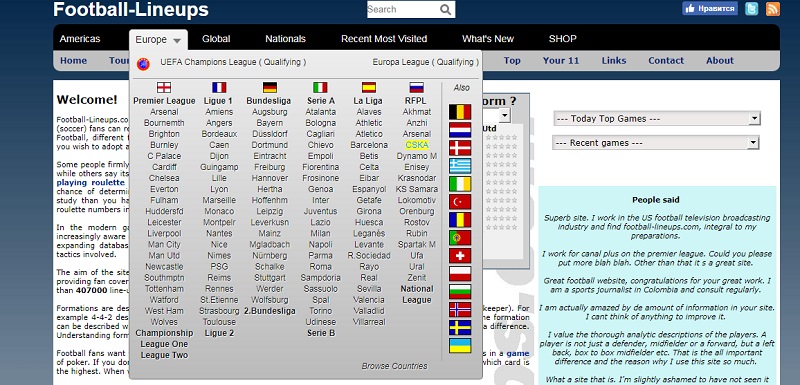Open the Poland flag league
Image resolution: width=800 pixels, height=385 pixels.
460,274
